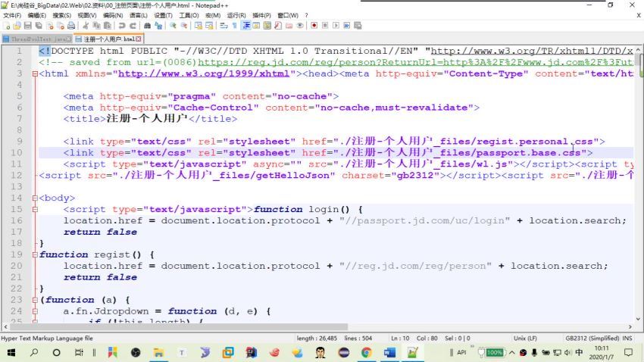Open Word from the taskbar

pos(389,353)
